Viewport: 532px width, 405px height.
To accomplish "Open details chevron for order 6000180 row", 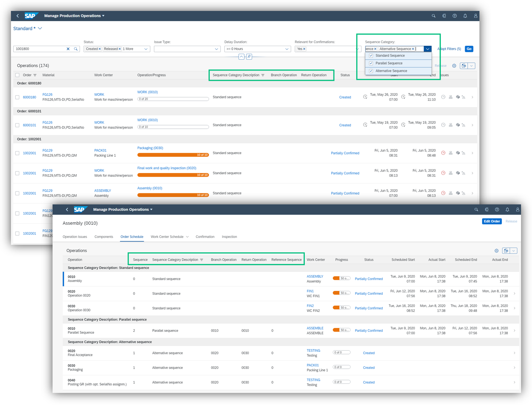I will [x=473, y=97].
